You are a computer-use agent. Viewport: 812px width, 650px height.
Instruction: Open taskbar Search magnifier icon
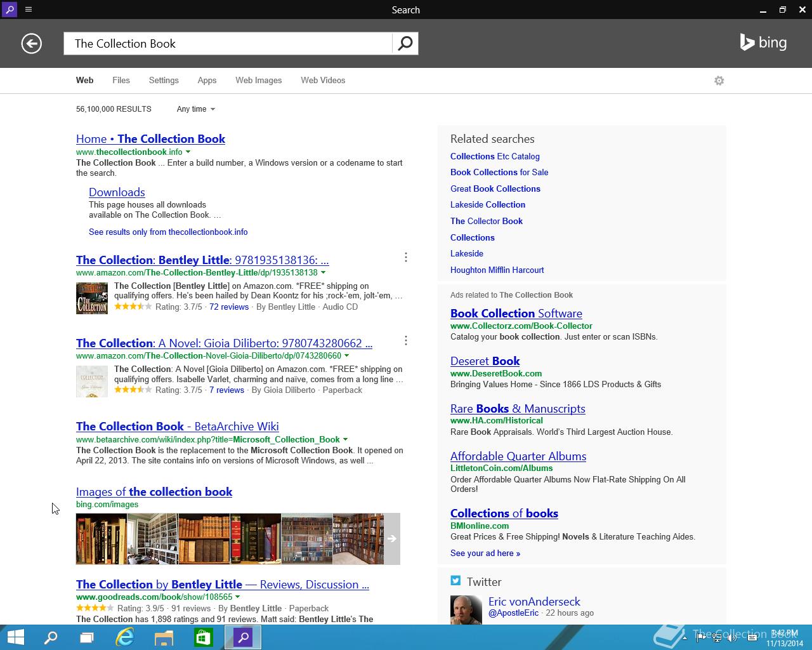click(x=51, y=637)
